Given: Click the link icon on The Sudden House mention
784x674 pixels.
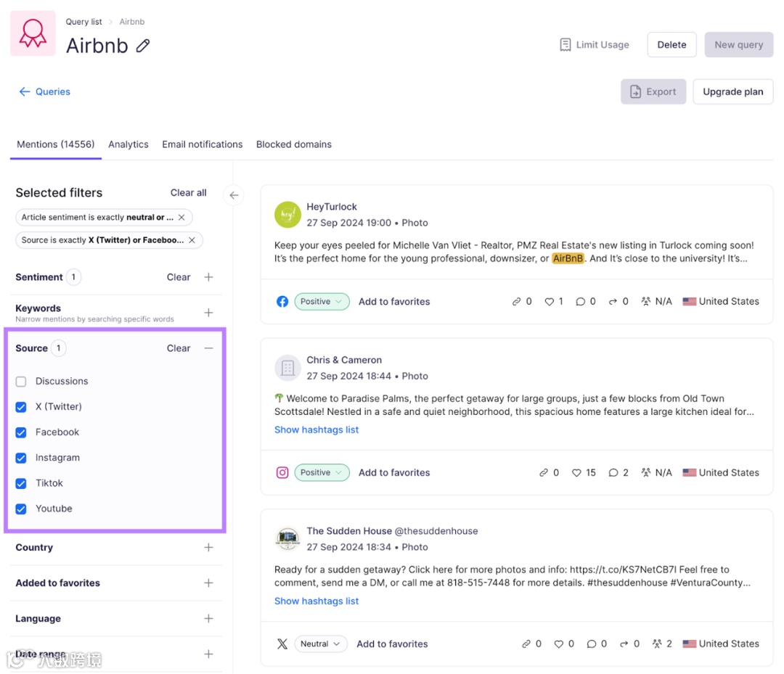Looking at the screenshot, I should click(x=526, y=644).
